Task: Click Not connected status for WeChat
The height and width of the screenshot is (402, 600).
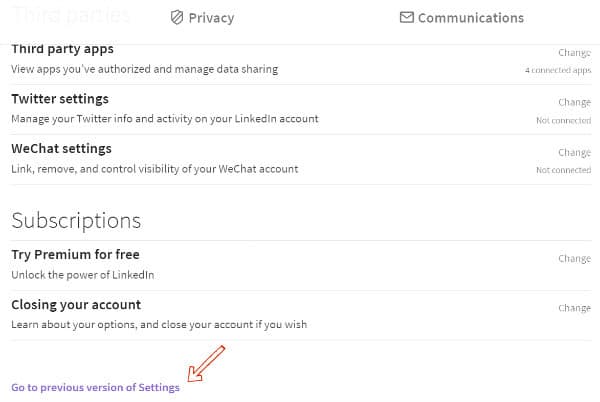Action: click(x=563, y=170)
